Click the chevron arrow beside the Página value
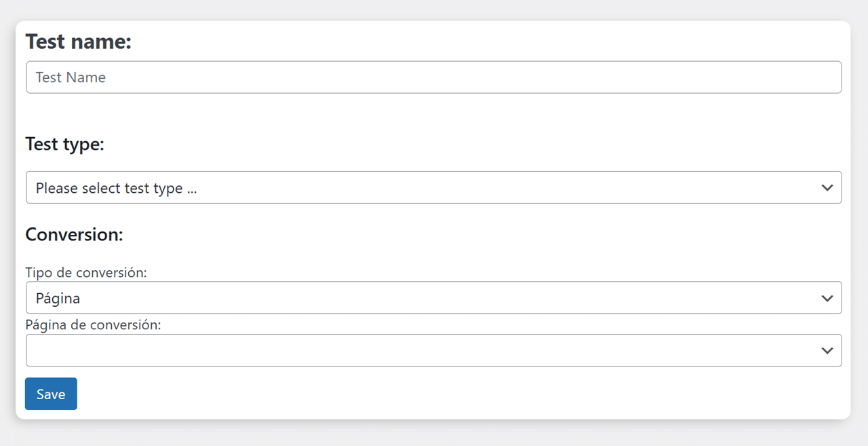The width and height of the screenshot is (868, 446). pyautogui.click(x=827, y=298)
